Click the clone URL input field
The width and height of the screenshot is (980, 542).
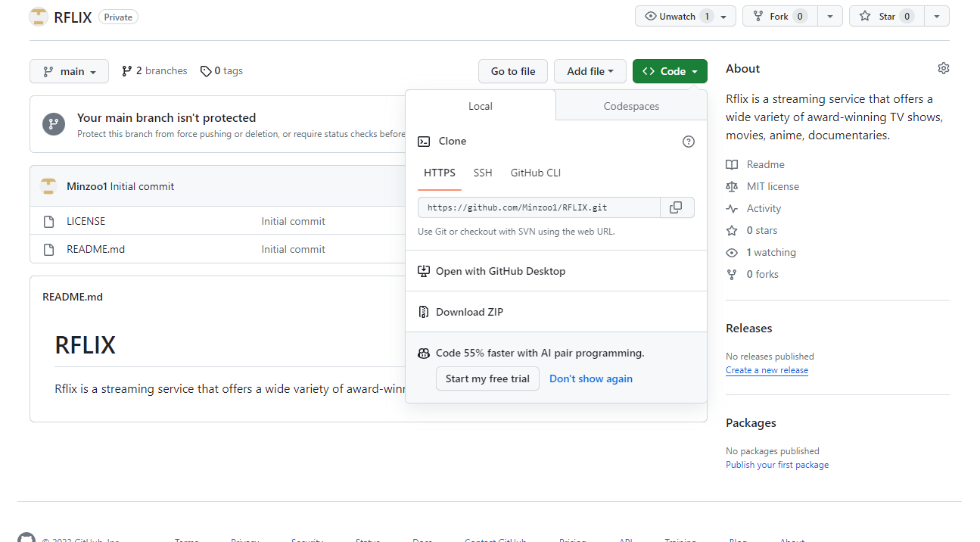tap(539, 207)
